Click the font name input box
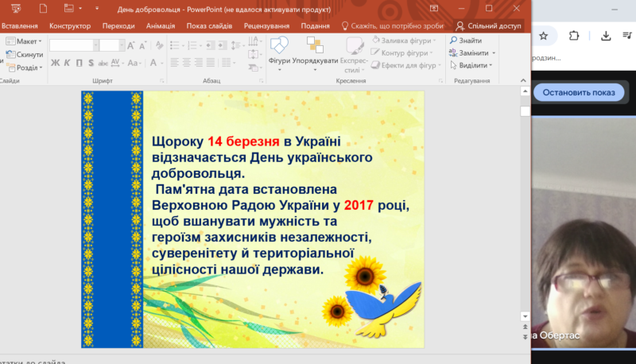This screenshot has width=636, height=364. 72,45
